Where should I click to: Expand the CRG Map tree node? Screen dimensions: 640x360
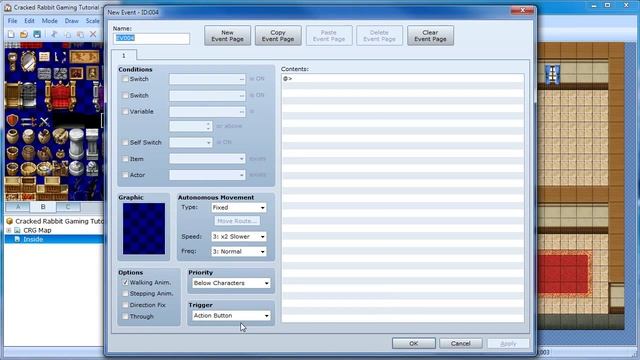tap(9, 230)
